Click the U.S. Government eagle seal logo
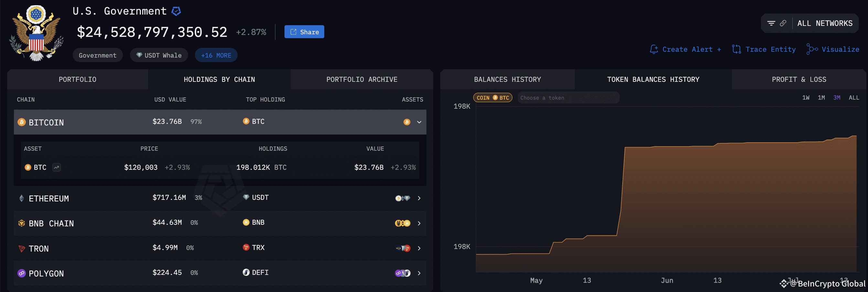This screenshot has width=868, height=292. point(37,33)
